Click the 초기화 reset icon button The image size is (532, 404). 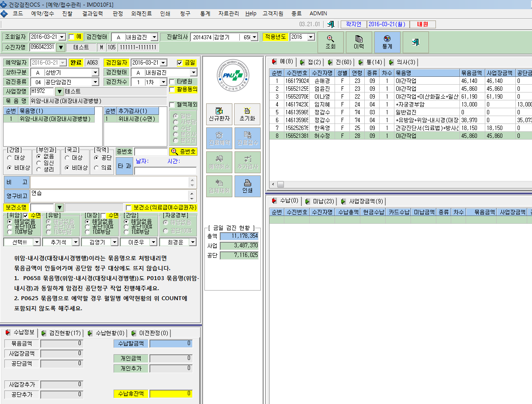click(247, 114)
